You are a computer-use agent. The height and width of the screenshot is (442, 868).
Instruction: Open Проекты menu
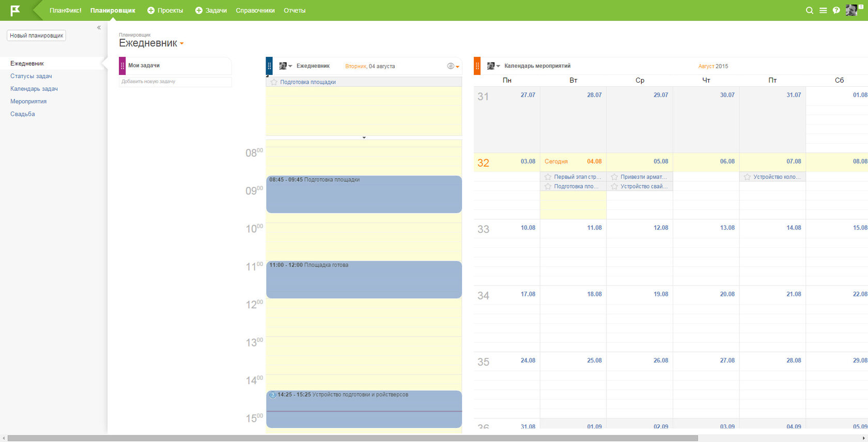point(170,10)
